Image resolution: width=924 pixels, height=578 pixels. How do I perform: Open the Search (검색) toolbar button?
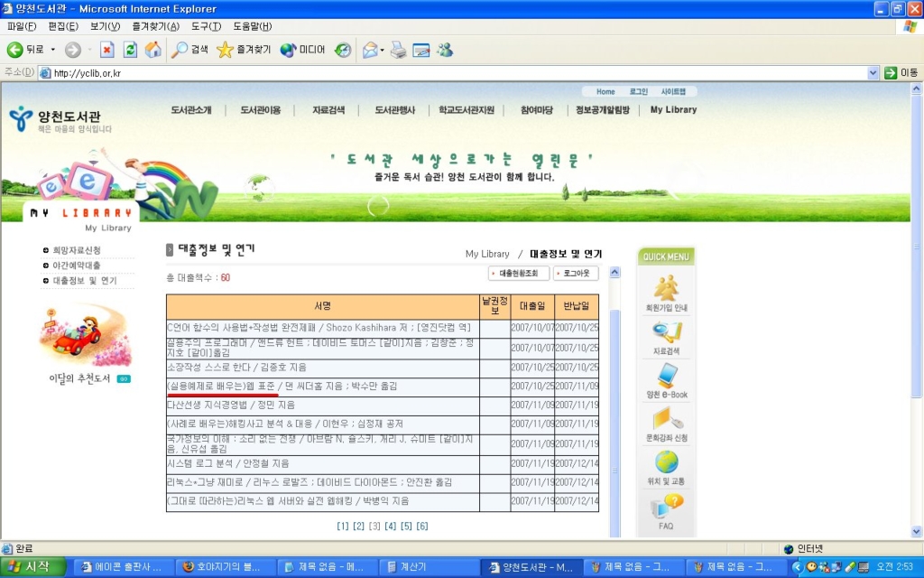coord(189,51)
